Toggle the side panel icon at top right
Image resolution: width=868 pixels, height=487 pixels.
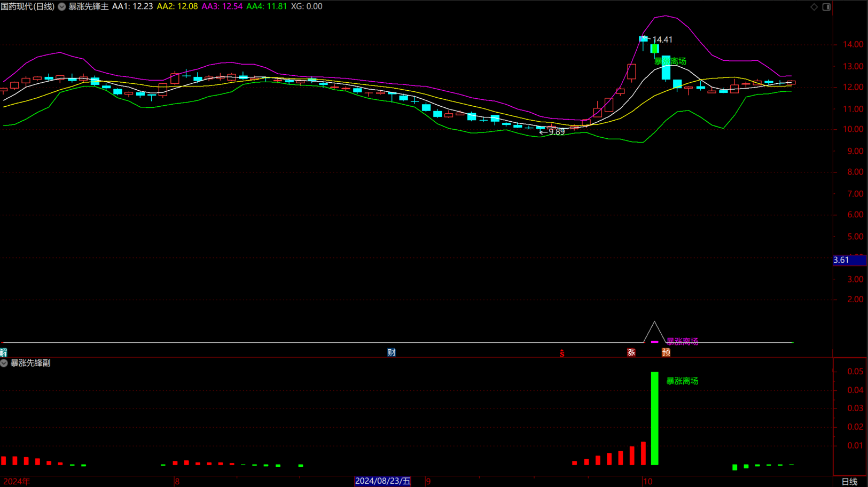[826, 7]
